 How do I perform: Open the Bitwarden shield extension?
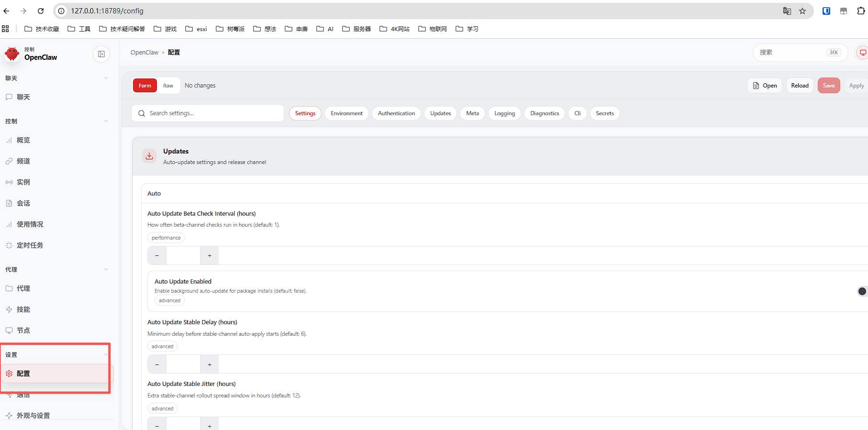(826, 11)
